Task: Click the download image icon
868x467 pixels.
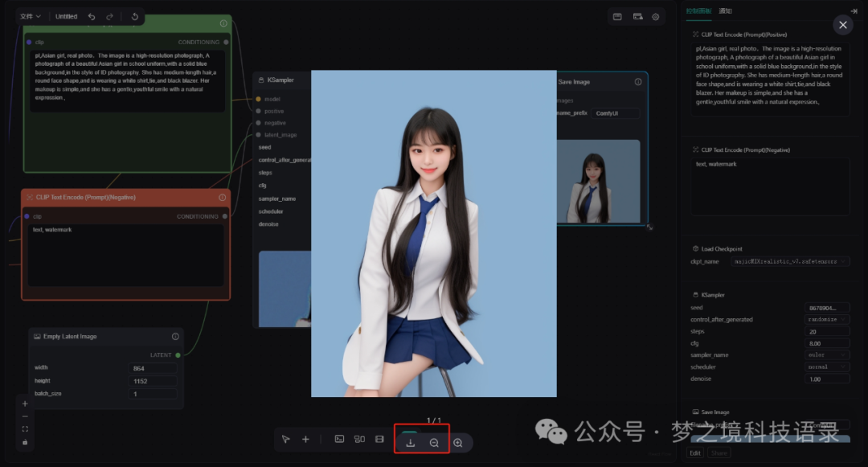Action: (411, 442)
